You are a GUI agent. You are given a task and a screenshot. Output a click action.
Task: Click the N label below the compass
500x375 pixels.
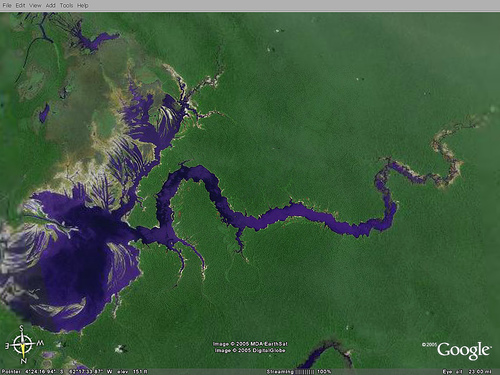(24, 361)
